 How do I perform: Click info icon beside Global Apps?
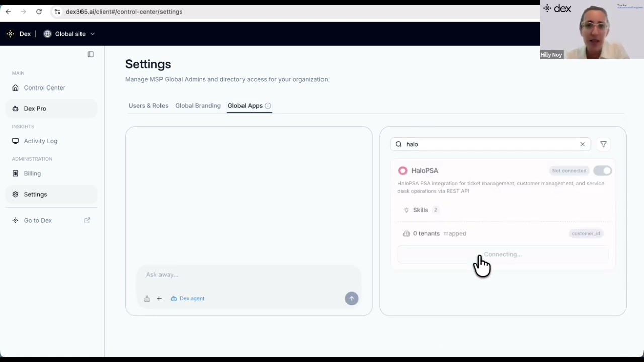pos(268,106)
